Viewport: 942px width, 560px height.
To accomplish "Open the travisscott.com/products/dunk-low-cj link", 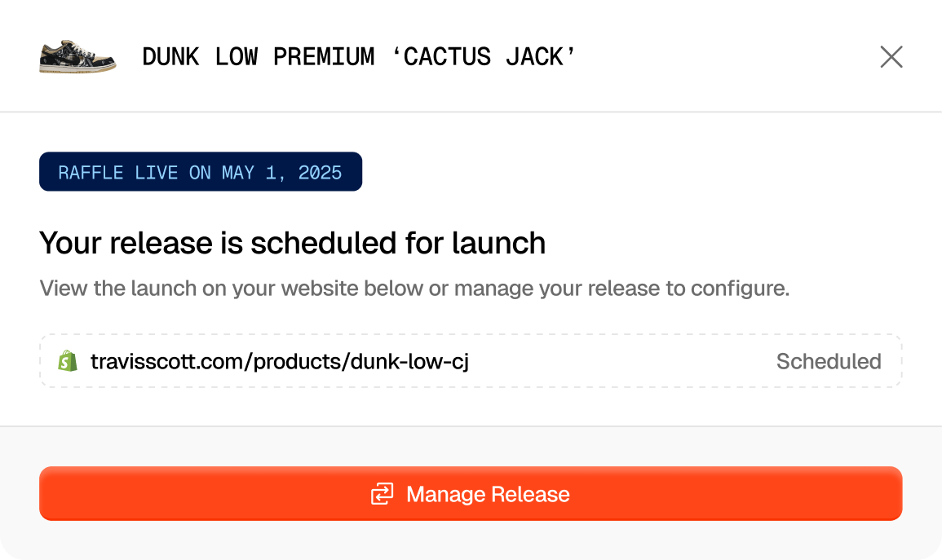I will pos(281,361).
